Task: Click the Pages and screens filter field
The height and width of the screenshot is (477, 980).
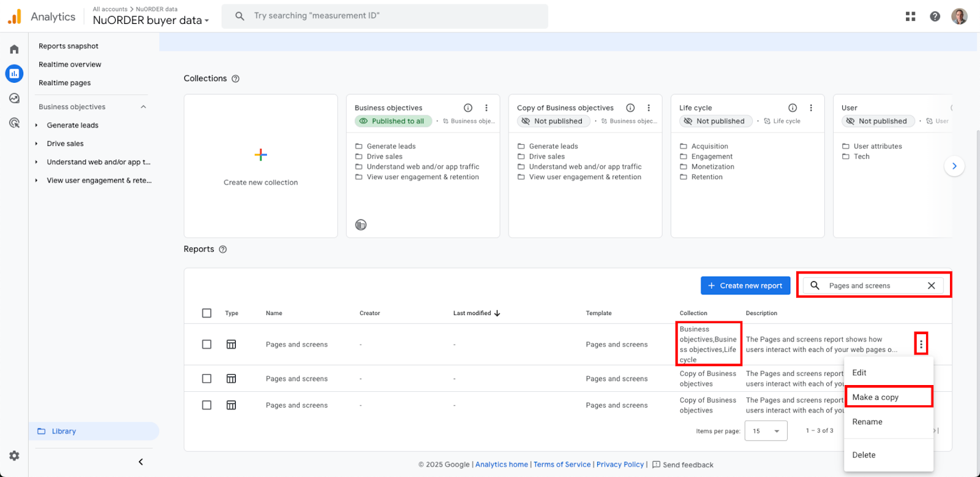Action: click(873, 286)
